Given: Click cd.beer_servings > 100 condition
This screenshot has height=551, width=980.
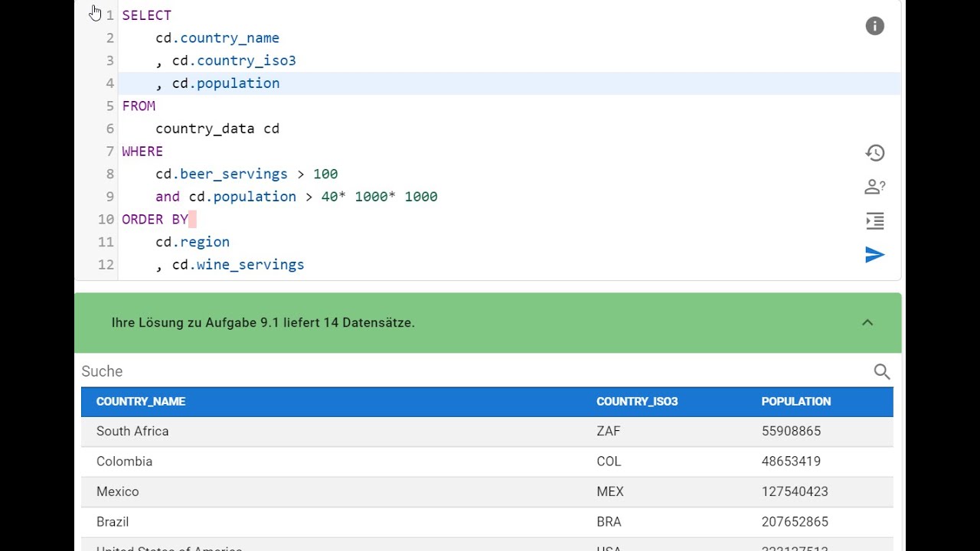Looking at the screenshot, I should (x=247, y=174).
